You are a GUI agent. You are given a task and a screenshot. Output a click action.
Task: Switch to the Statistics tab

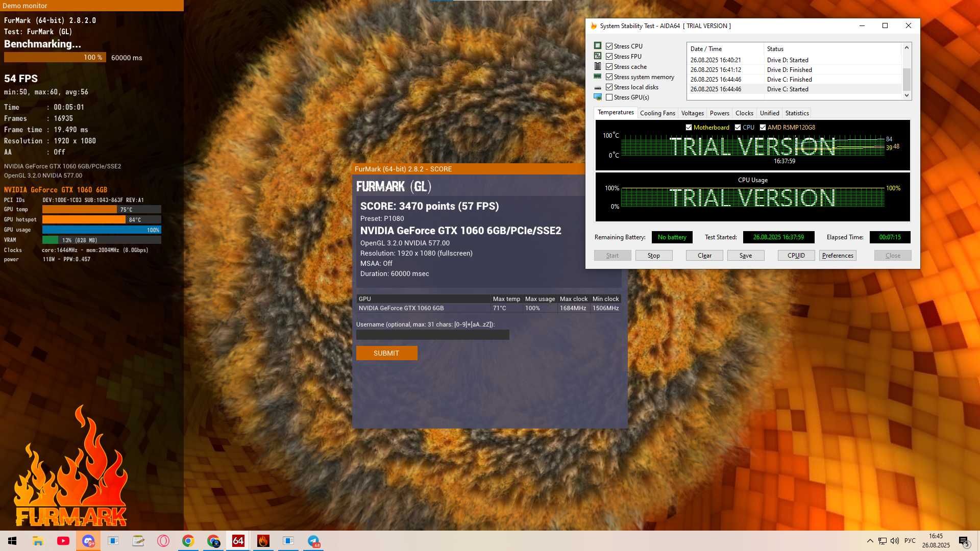(x=797, y=113)
